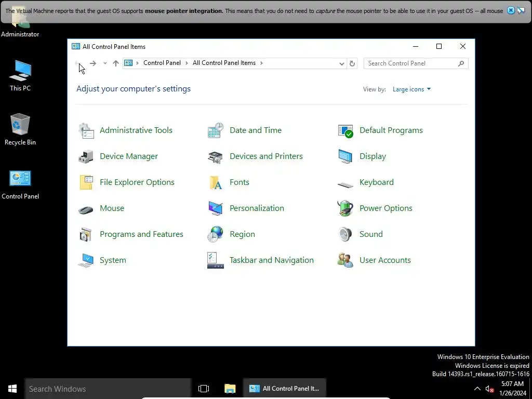This screenshot has height=399, width=532.
Task: Open the Personalization icon
Action: [x=216, y=208]
